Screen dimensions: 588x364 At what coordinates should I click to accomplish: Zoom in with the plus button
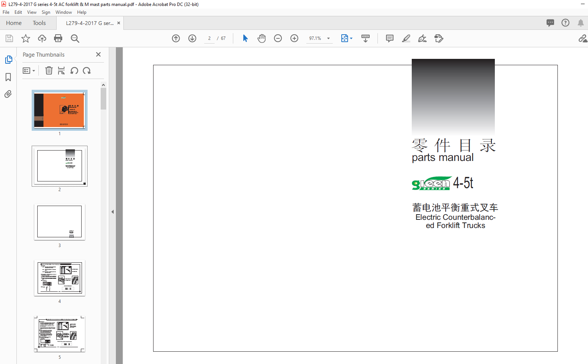(x=294, y=38)
